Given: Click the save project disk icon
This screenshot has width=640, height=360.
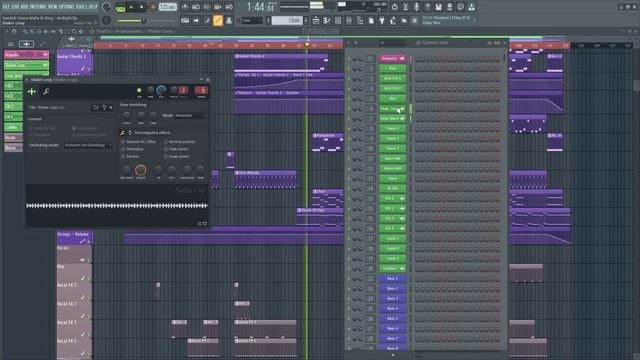Looking at the screenshot, I should pos(438,7).
